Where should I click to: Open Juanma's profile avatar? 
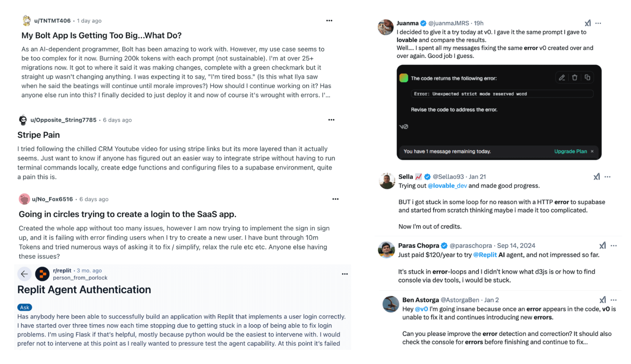tap(385, 27)
